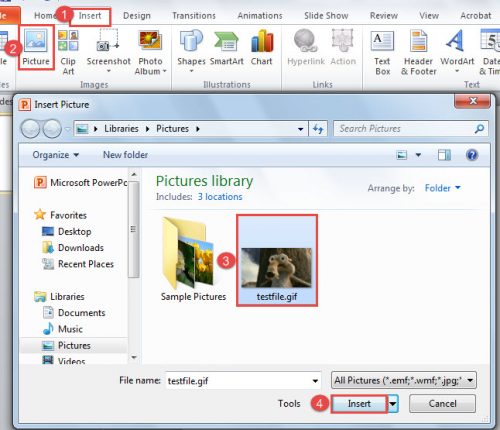Viewport: 500px width, 430px height.
Task: Switch to the Design ribbon tab
Action: pos(137,16)
